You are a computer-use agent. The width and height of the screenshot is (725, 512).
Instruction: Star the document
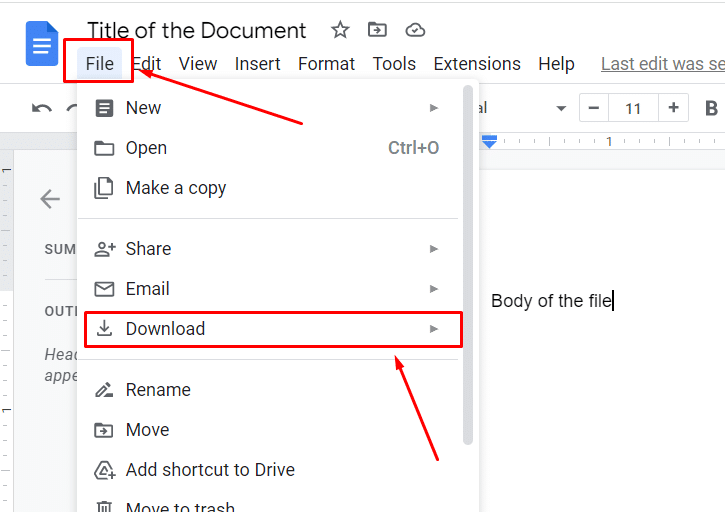(340, 30)
